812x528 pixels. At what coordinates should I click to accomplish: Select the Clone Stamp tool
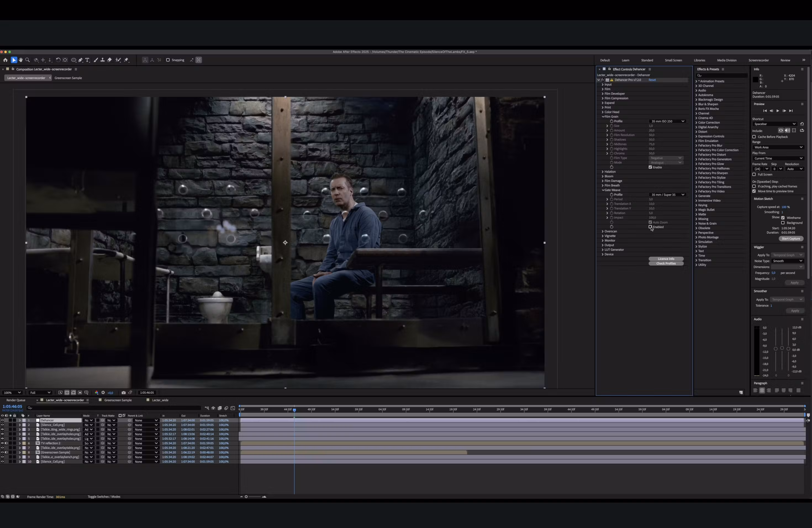(102, 60)
